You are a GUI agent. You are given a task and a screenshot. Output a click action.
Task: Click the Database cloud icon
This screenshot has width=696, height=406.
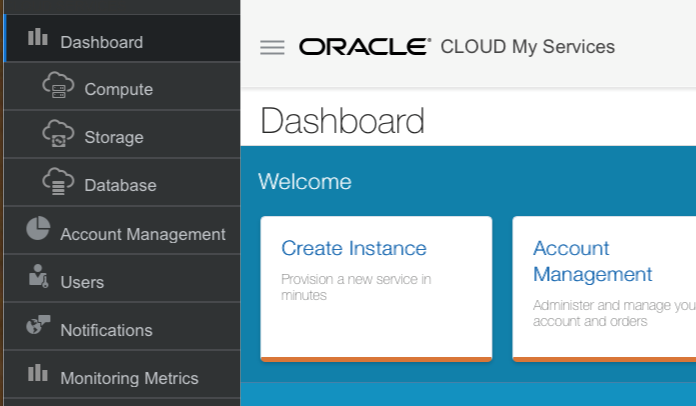(x=58, y=181)
